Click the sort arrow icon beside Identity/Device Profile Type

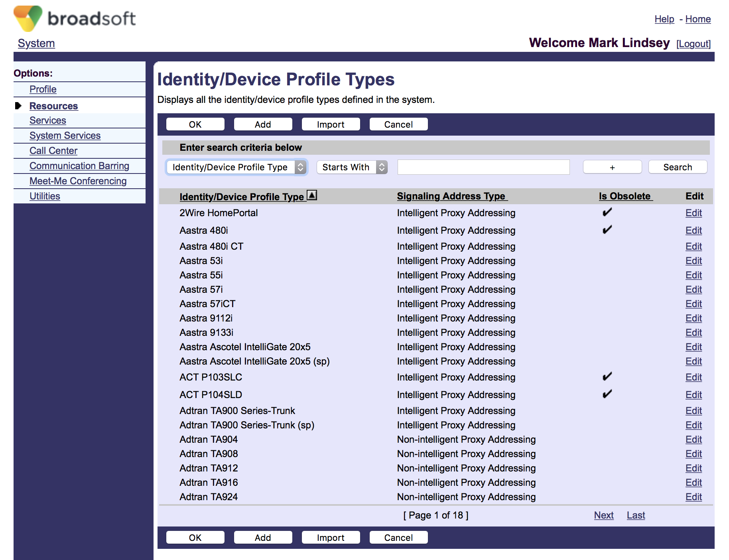click(x=312, y=195)
